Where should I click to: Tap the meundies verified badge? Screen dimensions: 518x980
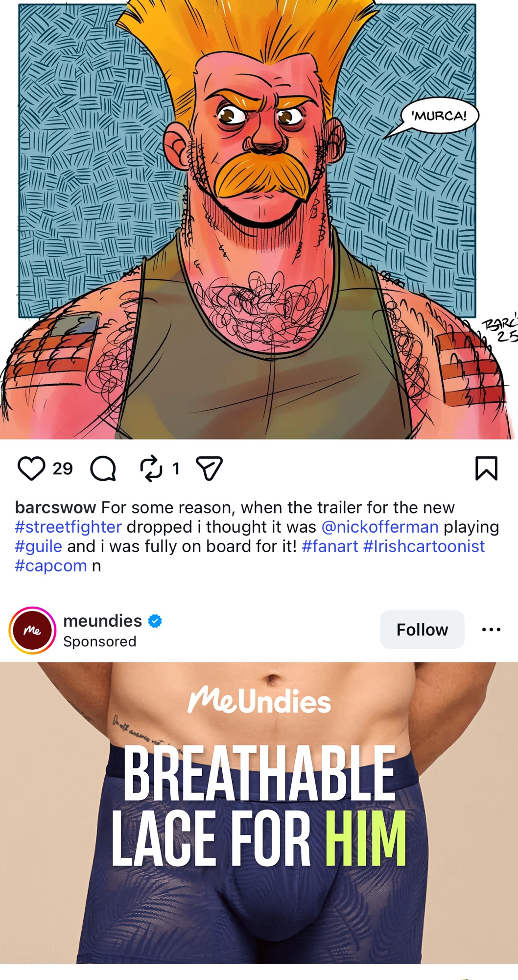(155, 621)
